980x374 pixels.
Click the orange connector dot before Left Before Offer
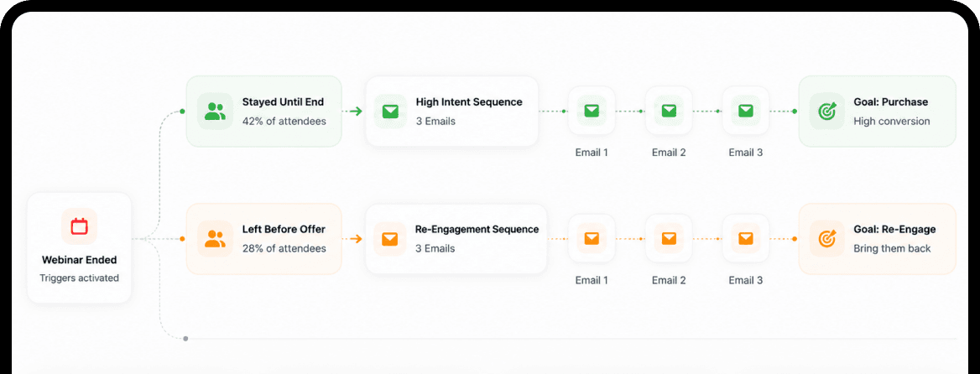[x=182, y=238]
